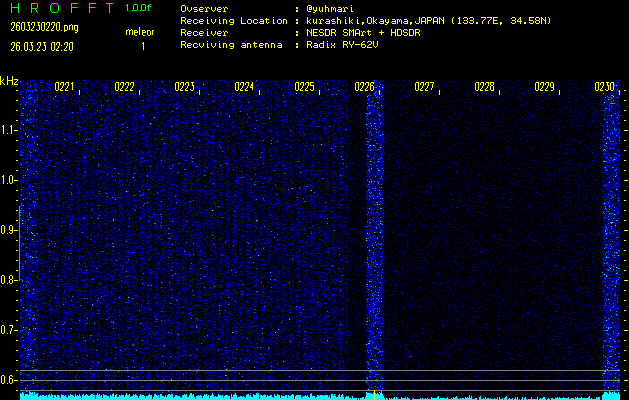The image size is (629, 400).
Task: Click the 0221 time marker
Action: (64, 87)
